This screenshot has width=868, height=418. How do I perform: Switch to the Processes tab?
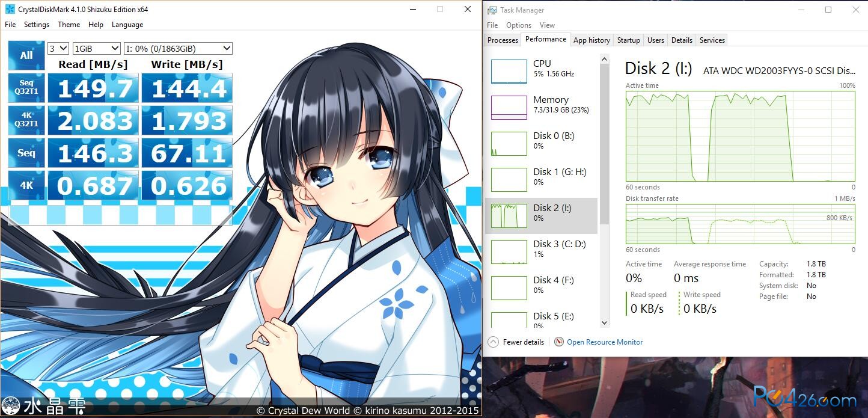[x=503, y=40]
